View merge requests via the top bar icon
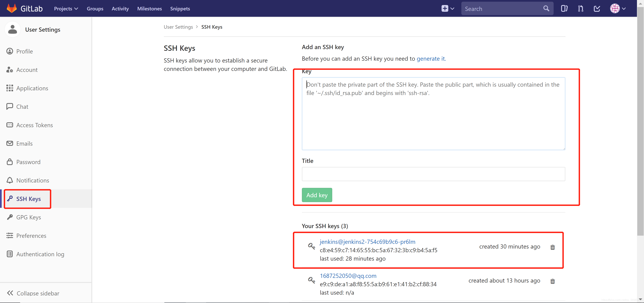The image size is (644, 303). [x=580, y=8]
